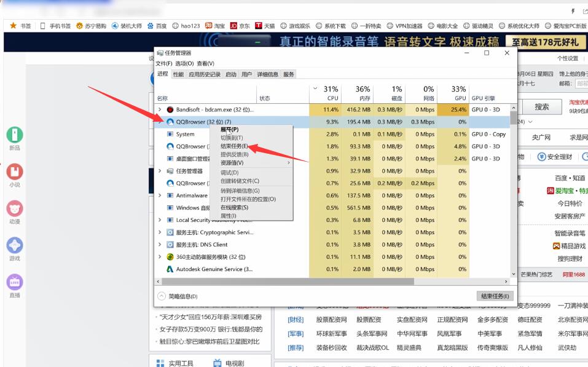588x367 pixels.
Task: Click the horizontal scrollbar in Task Manager
Action: 288,282
